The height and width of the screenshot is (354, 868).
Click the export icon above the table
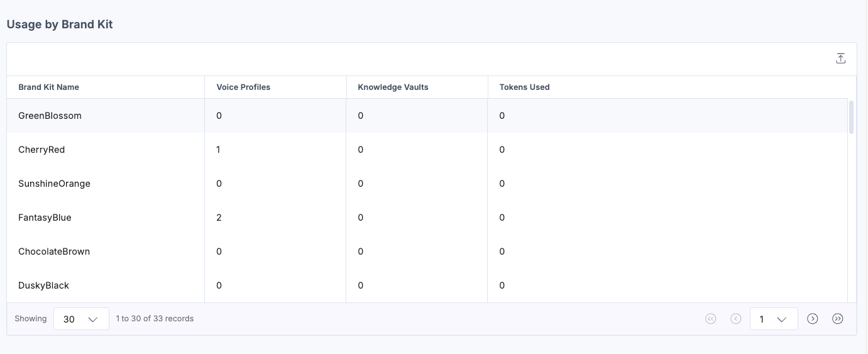click(840, 58)
